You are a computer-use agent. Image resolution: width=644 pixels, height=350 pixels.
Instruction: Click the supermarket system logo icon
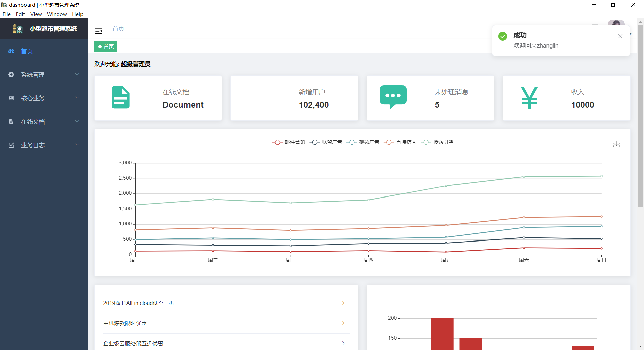[18, 29]
